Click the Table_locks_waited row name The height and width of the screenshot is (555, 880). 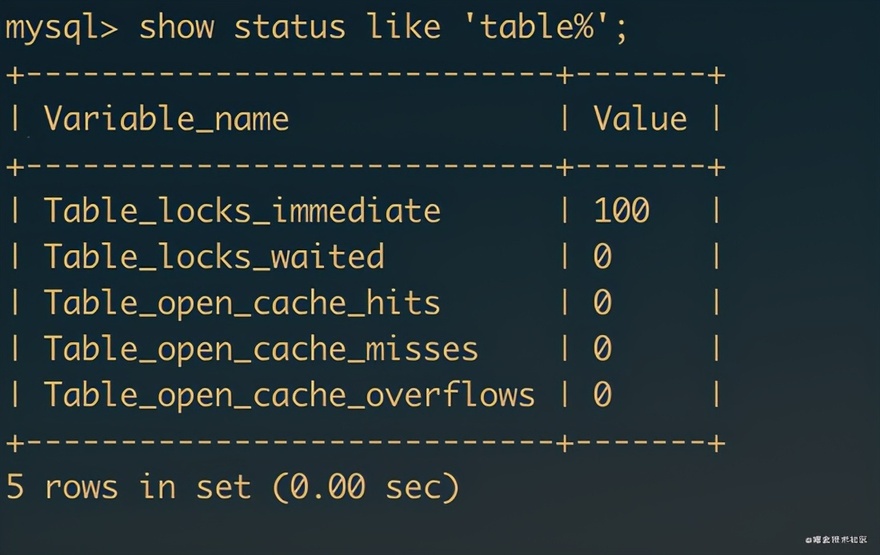tap(214, 257)
